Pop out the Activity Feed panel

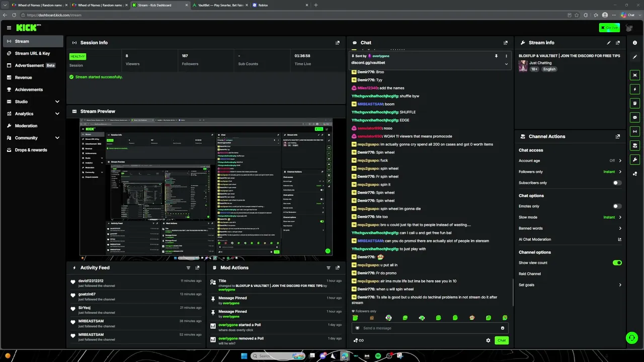(197, 267)
